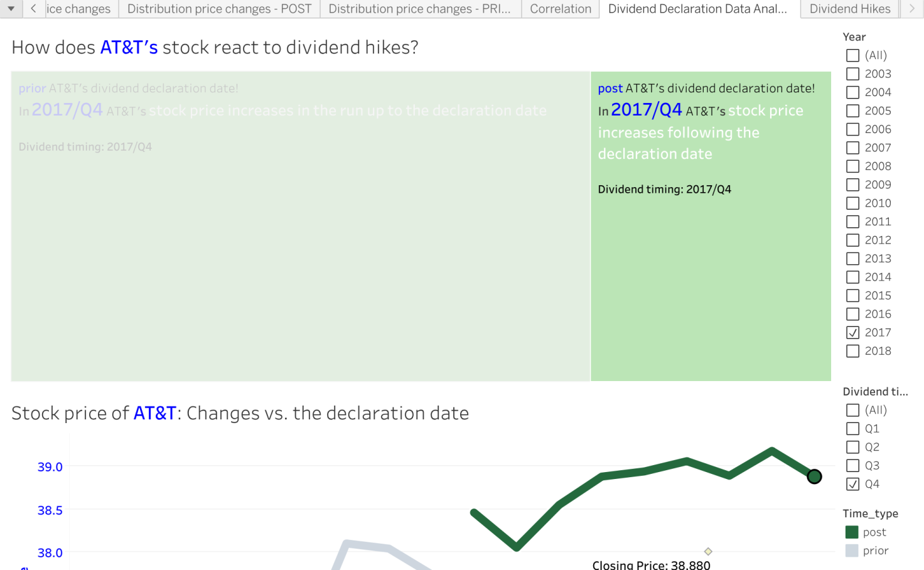Select year 2016 checkbox
The image size is (924, 570).
click(852, 314)
